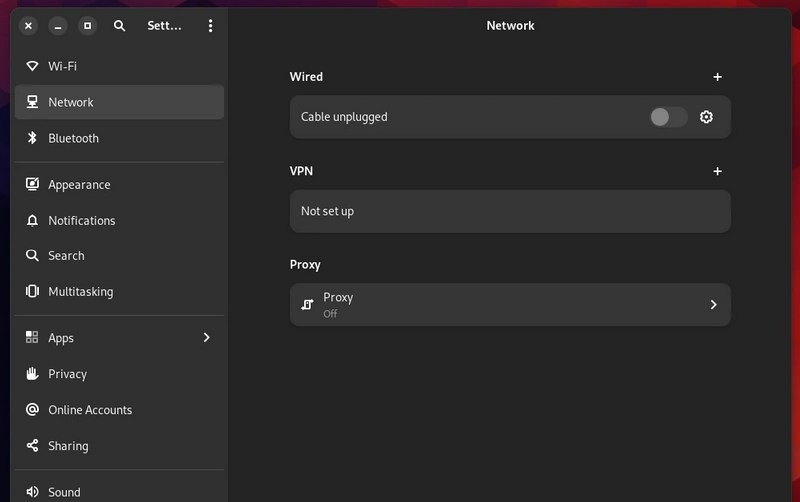
Task: Click the search magnifier icon
Action: point(120,26)
